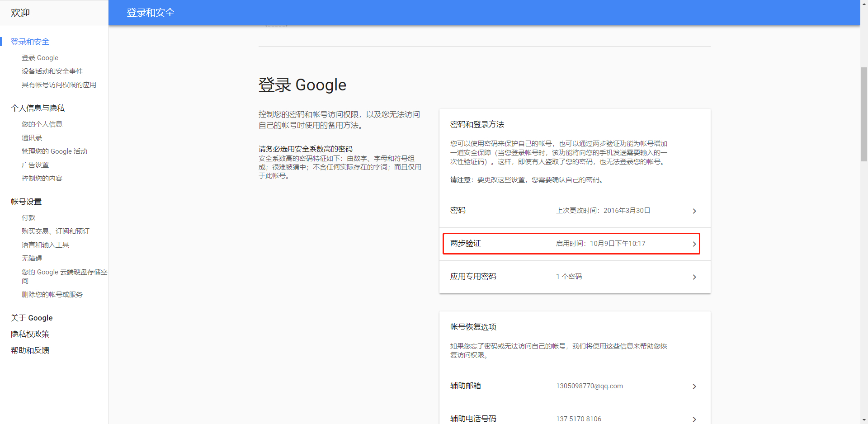This screenshot has width=868, height=424.
Task: Click the 应用专用密码 row label
Action: [473, 276]
